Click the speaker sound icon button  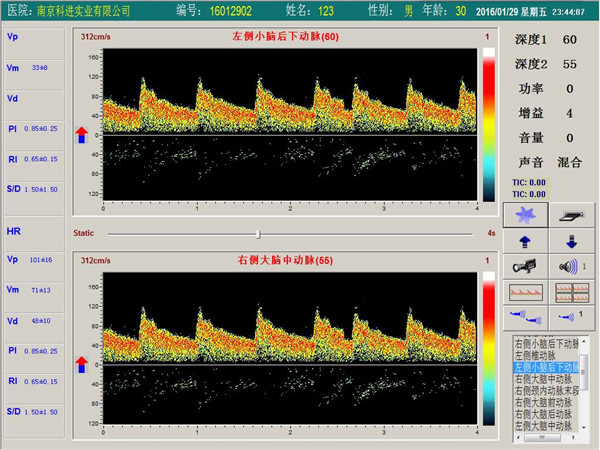[x=568, y=266]
